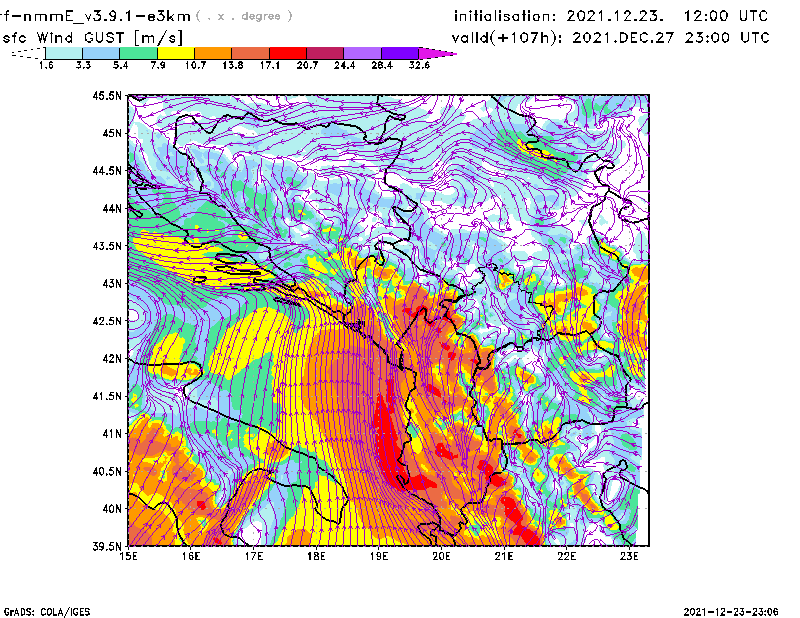The height and width of the screenshot is (618, 800).
Task: Click the light blue legend swatch above 3.3
Action: [101, 53]
